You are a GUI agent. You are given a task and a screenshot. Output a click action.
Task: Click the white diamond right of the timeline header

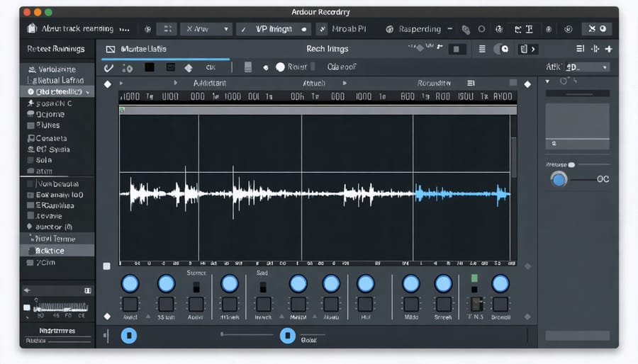pyautogui.click(x=527, y=84)
